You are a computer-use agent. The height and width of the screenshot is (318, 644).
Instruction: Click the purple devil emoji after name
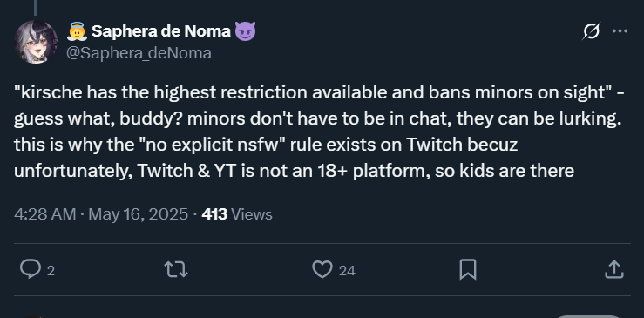coord(245,31)
